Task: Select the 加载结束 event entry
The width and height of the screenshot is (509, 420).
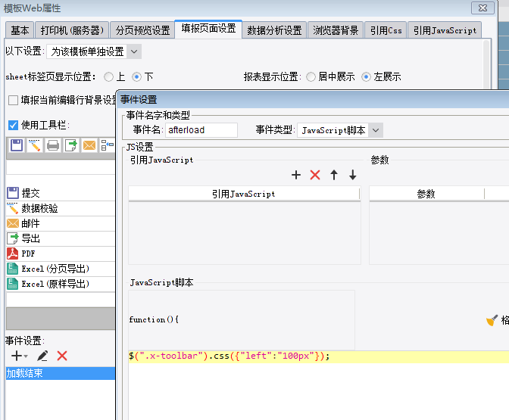Action: (61, 373)
